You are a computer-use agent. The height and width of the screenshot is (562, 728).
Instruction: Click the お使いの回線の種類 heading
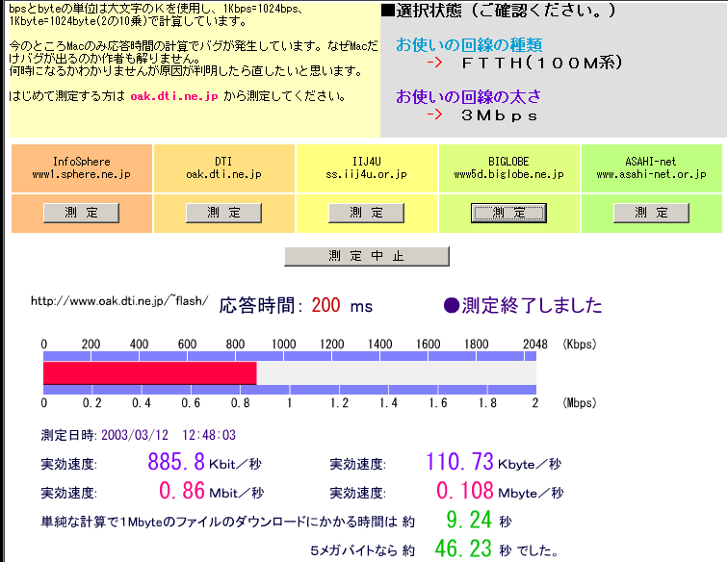pyautogui.click(x=469, y=44)
